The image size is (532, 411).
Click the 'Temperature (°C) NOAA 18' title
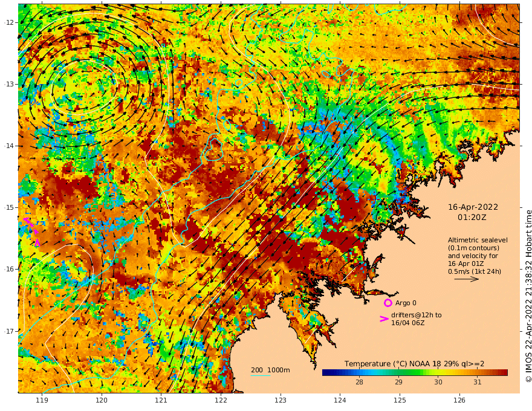(x=392, y=364)
